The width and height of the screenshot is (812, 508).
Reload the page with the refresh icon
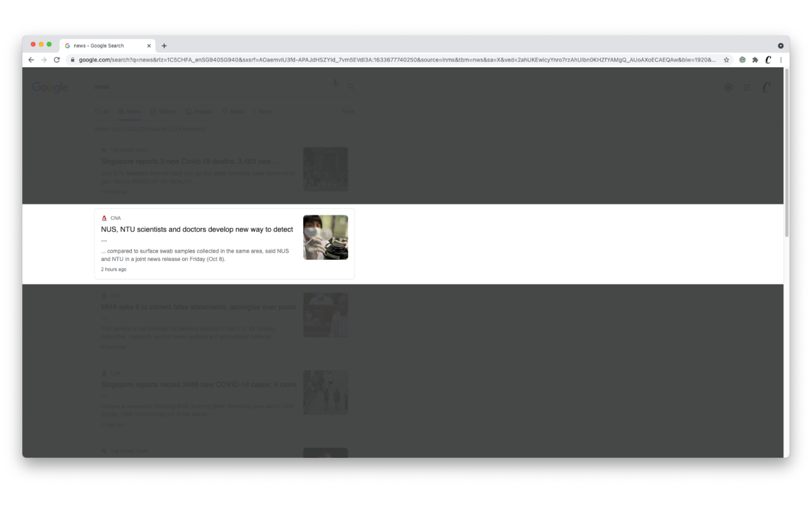click(x=56, y=60)
